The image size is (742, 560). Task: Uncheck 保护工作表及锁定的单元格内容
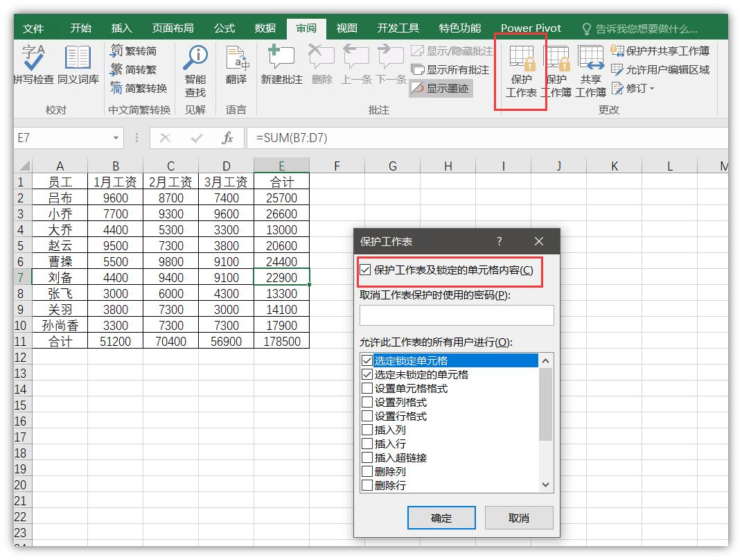tap(365, 270)
